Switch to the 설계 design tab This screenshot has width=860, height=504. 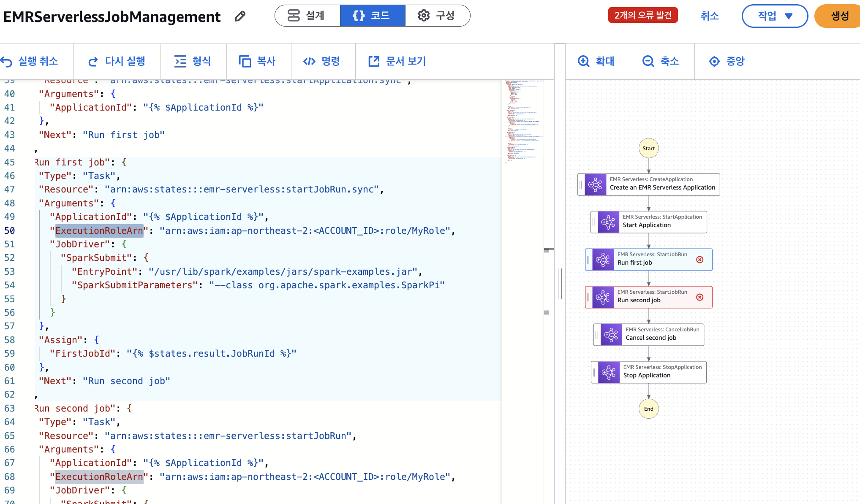coord(307,16)
